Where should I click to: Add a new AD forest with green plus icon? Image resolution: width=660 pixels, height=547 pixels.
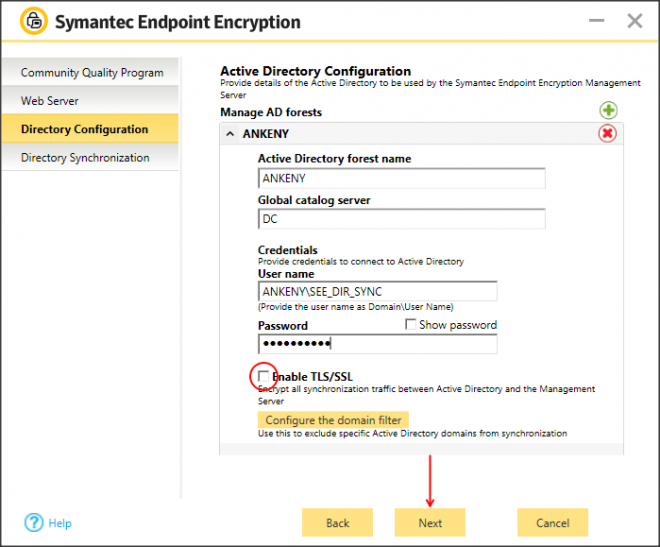pyautogui.click(x=608, y=111)
